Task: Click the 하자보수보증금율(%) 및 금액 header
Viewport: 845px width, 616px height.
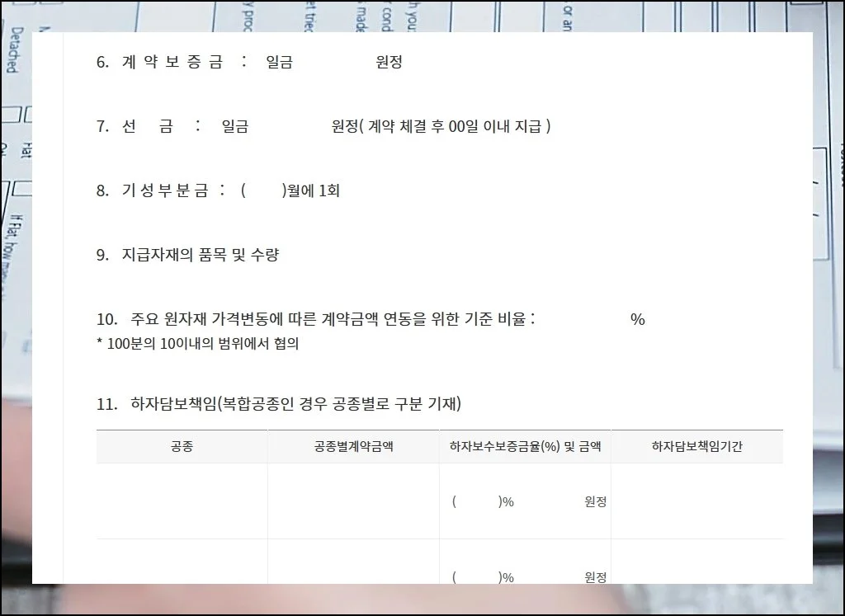Action: [x=526, y=445]
